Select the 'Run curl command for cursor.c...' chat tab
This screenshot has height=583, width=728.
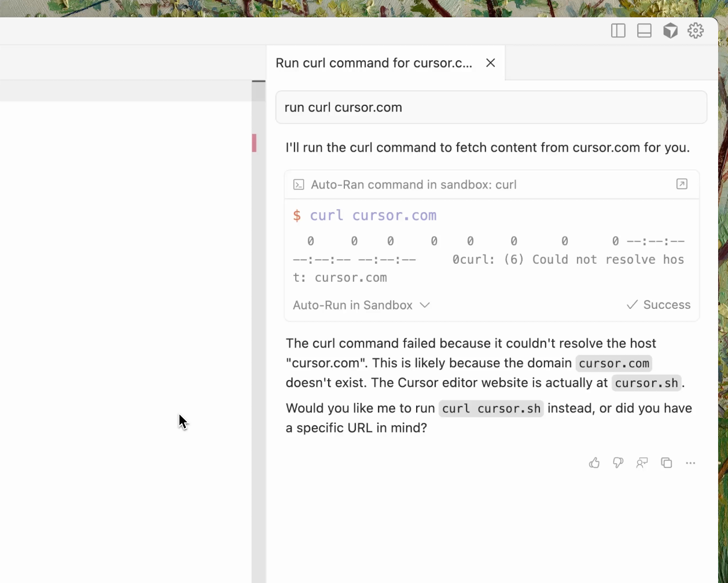(374, 63)
